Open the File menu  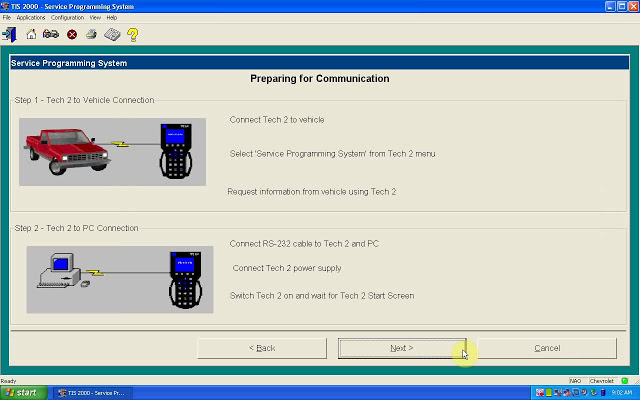click(7, 18)
